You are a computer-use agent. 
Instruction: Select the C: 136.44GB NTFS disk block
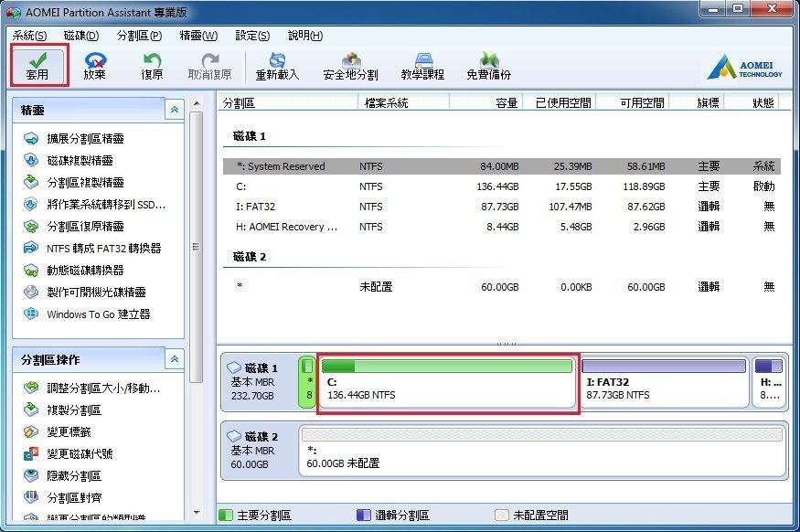point(447,383)
